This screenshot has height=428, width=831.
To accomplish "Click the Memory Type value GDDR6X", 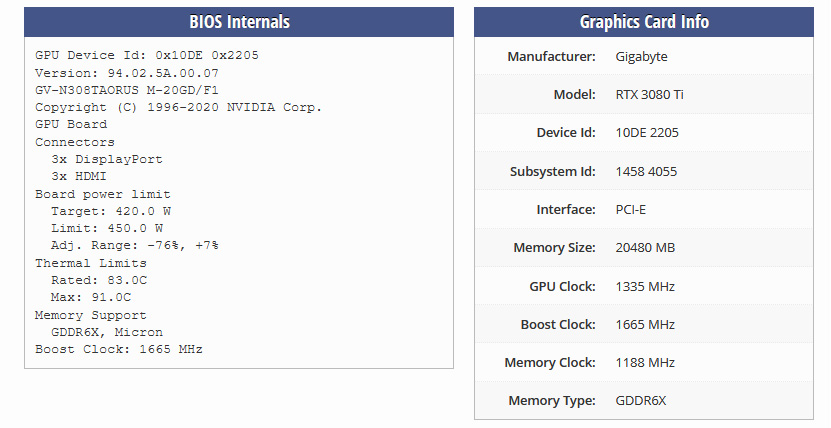I will pos(640,400).
